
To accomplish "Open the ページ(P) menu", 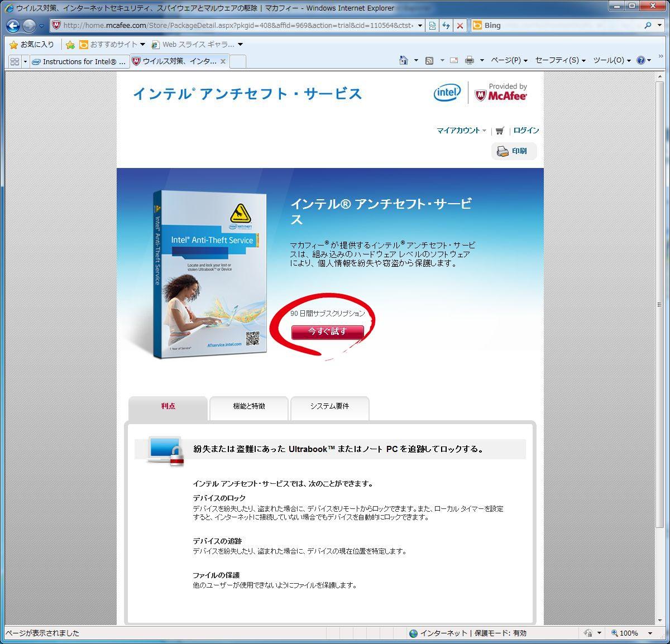I will coord(509,60).
